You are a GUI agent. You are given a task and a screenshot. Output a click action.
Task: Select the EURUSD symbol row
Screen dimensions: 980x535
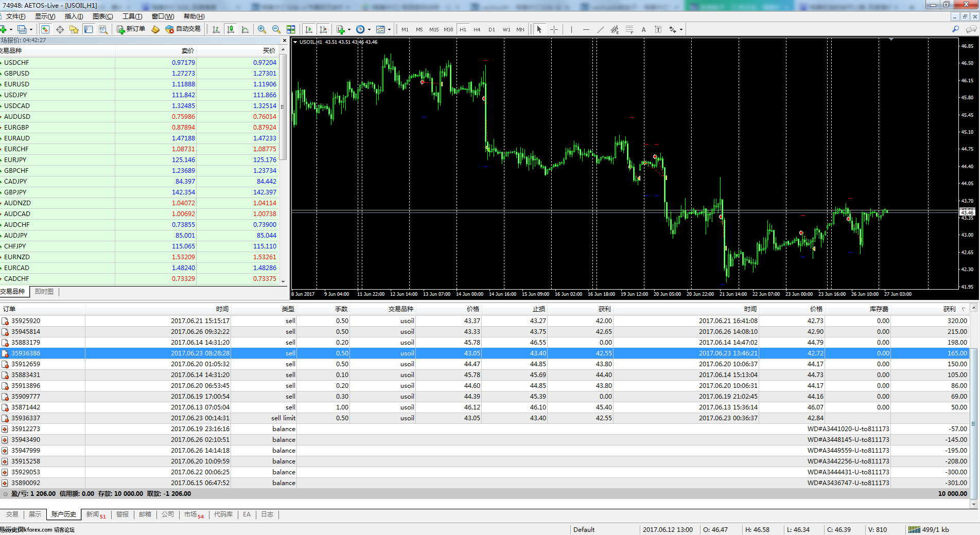pos(139,84)
